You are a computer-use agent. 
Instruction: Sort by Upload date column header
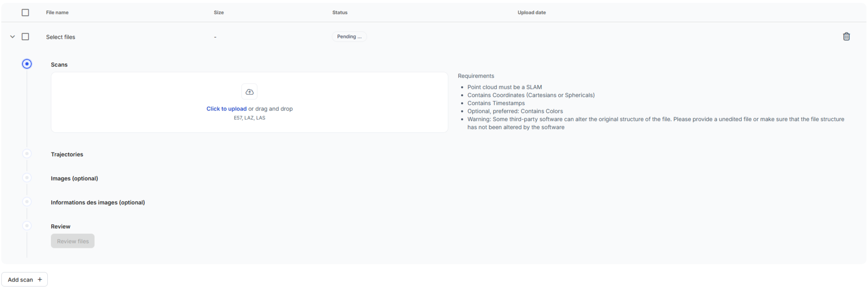[x=531, y=12]
